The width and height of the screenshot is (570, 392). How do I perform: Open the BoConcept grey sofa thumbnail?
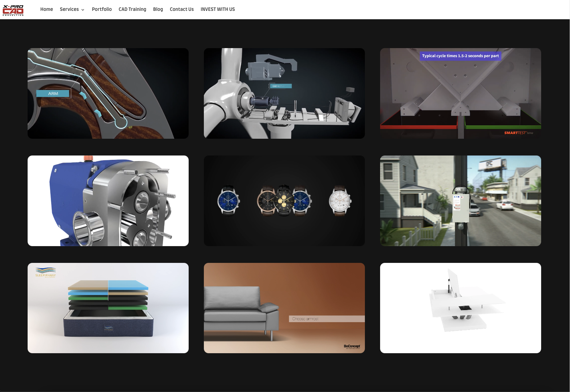click(x=284, y=308)
